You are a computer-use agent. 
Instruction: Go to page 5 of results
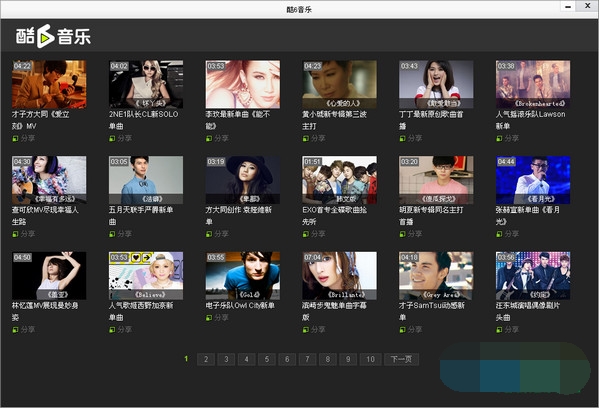point(267,359)
